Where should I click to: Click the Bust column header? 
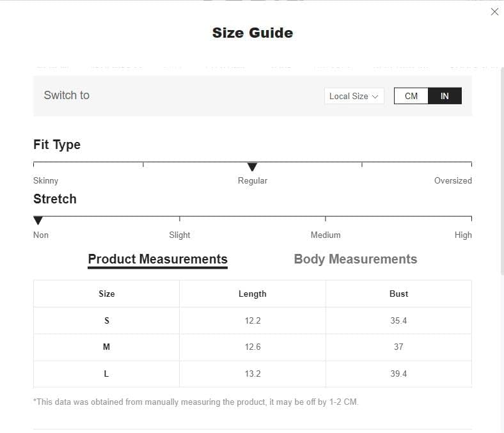pyautogui.click(x=398, y=294)
